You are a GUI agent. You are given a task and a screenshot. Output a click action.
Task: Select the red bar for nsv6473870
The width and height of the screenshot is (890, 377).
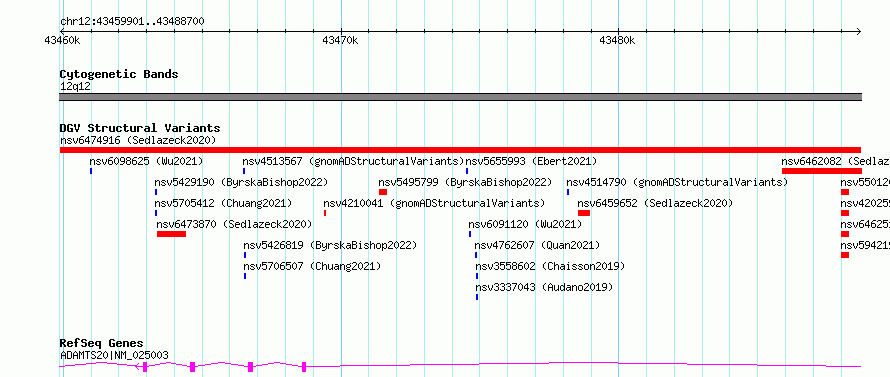tap(171, 234)
